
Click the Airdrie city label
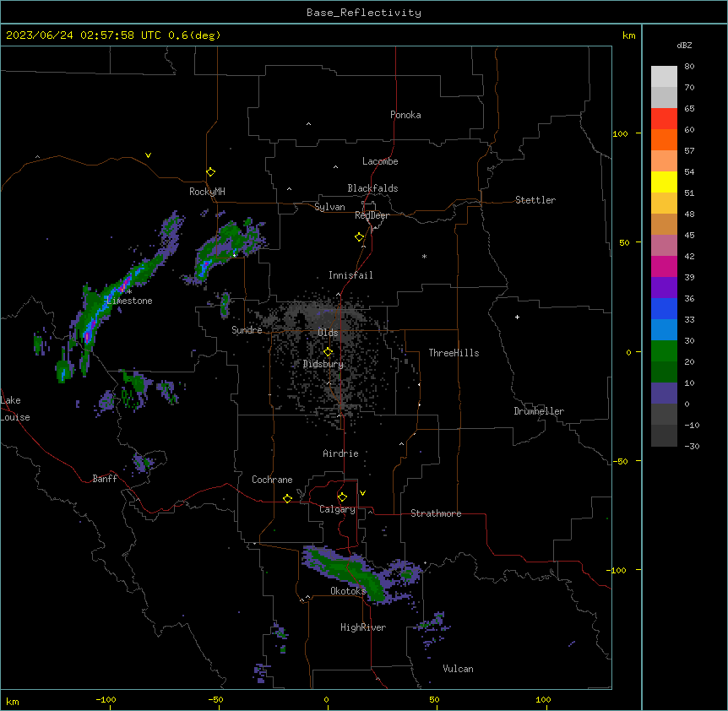pos(340,453)
